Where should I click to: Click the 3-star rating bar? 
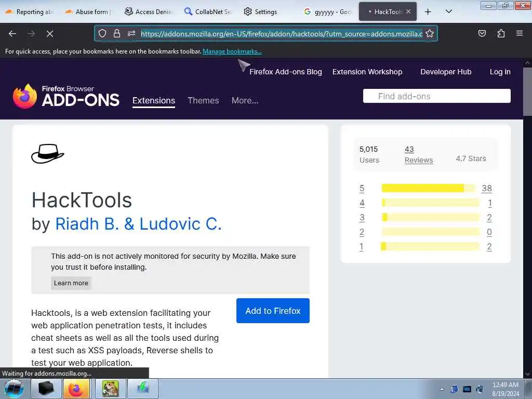coord(430,218)
